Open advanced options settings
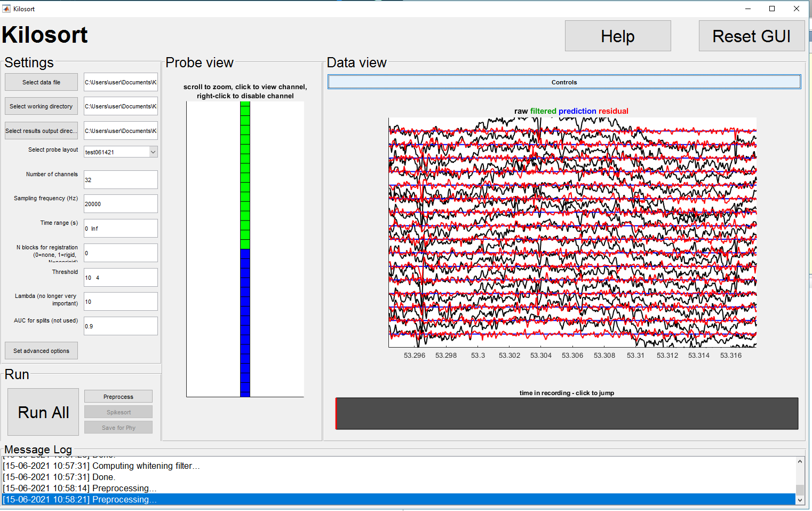The image size is (812, 511). [41, 350]
